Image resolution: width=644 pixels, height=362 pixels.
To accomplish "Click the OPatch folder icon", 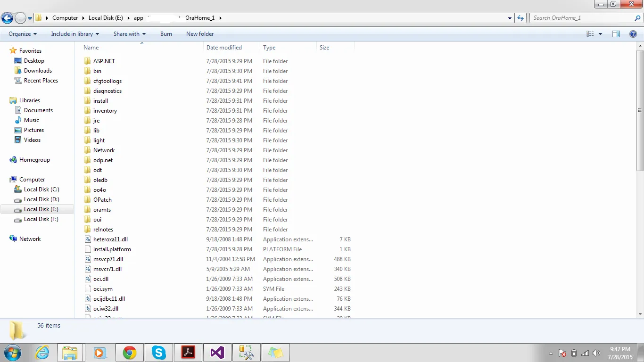I will point(87,200).
